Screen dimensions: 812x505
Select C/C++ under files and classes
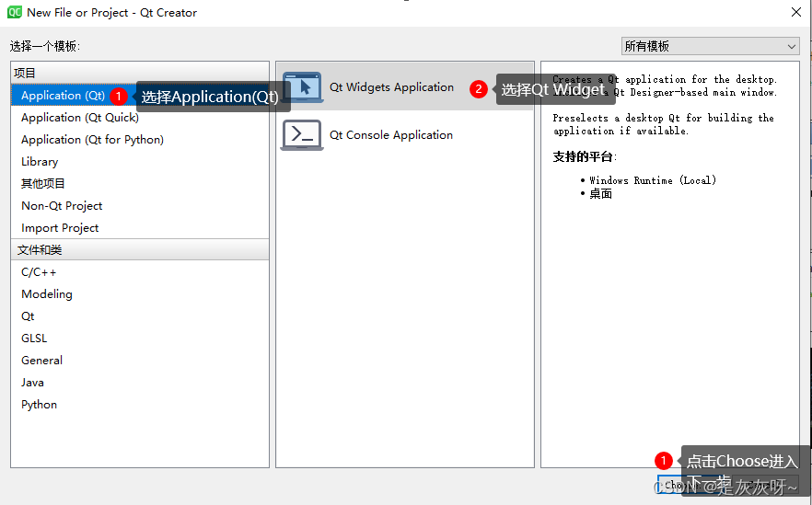[39, 272]
